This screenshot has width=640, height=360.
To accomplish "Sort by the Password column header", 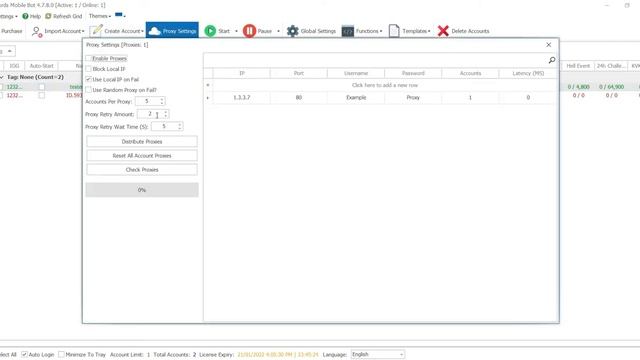I will [x=413, y=73].
